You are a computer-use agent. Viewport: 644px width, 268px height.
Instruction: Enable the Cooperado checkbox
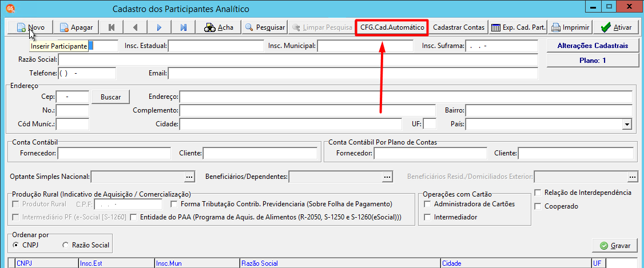(538, 206)
